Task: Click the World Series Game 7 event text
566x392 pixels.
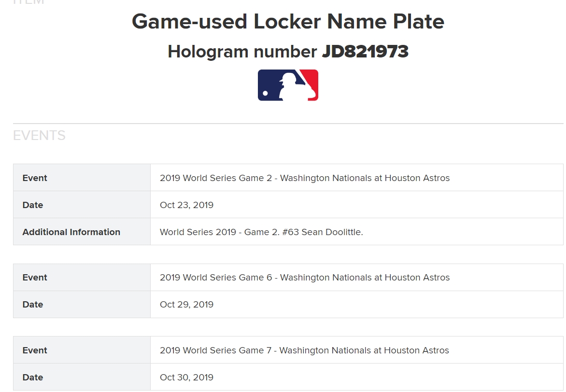Action: coord(304,350)
